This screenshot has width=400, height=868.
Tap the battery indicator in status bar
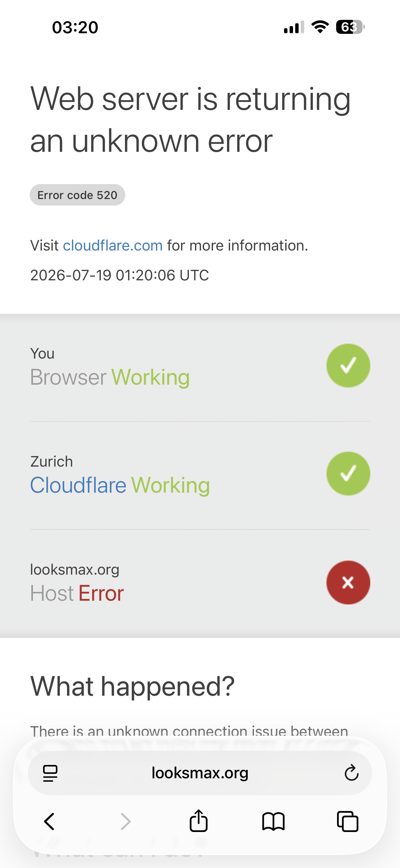pyautogui.click(x=350, y=27)
